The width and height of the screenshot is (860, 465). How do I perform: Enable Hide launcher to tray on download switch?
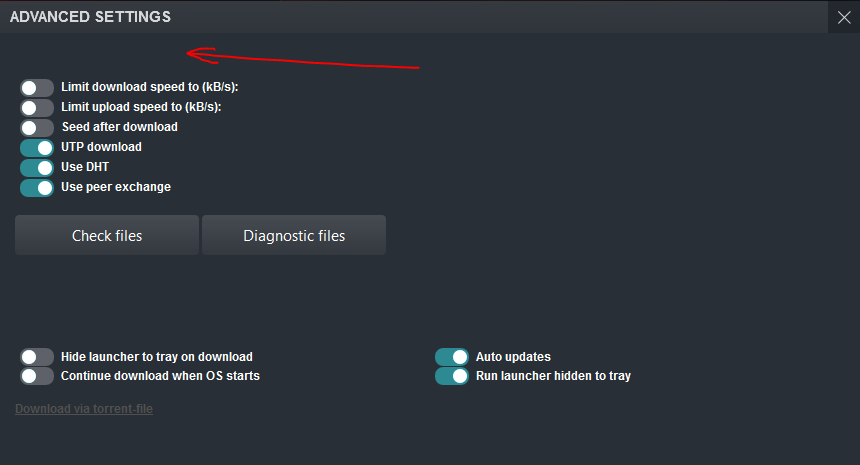(x=37, y=357)
